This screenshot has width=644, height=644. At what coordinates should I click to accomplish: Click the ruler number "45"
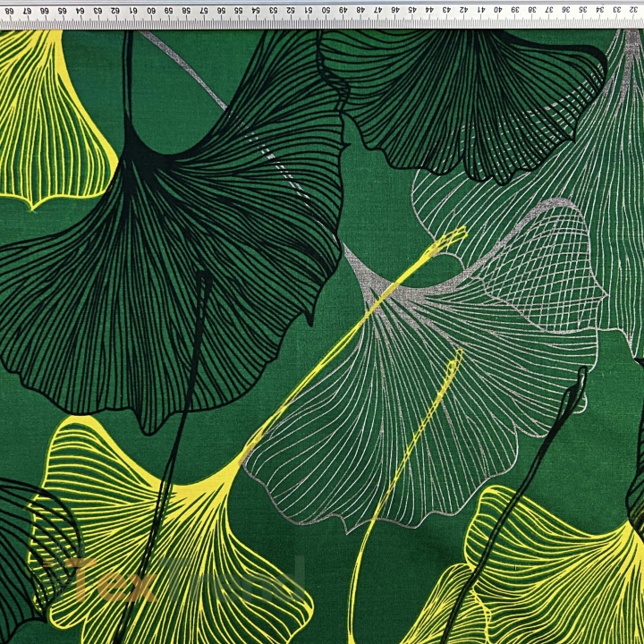click(411, 10)
